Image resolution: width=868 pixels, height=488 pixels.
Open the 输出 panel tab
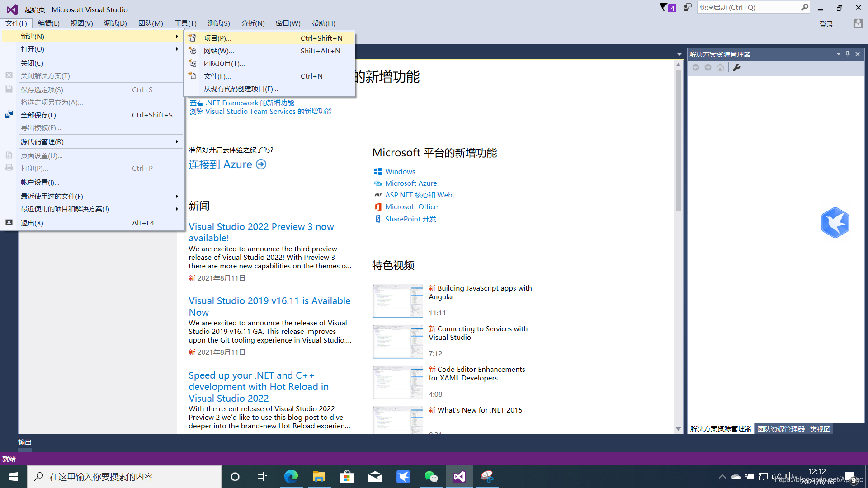coord(25,442)
